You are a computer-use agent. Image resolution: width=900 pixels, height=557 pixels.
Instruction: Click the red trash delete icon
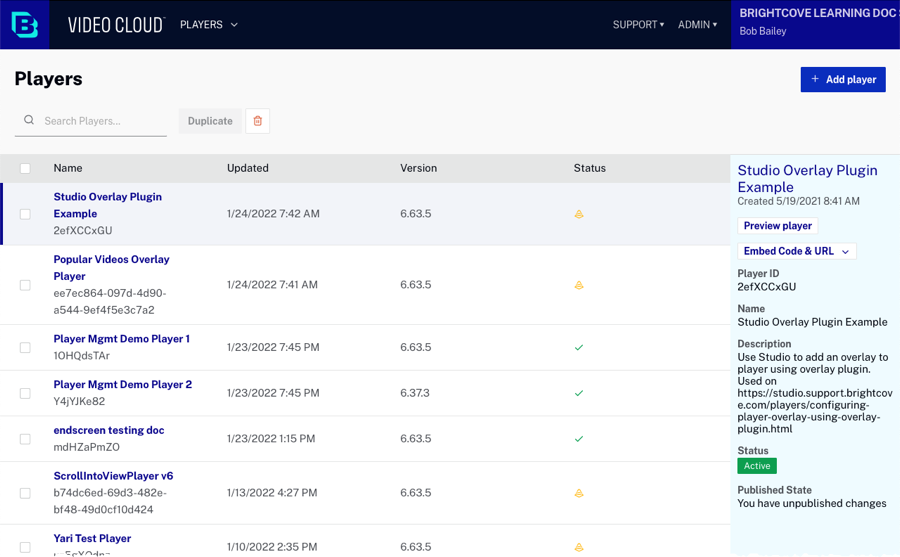point(257,121)
